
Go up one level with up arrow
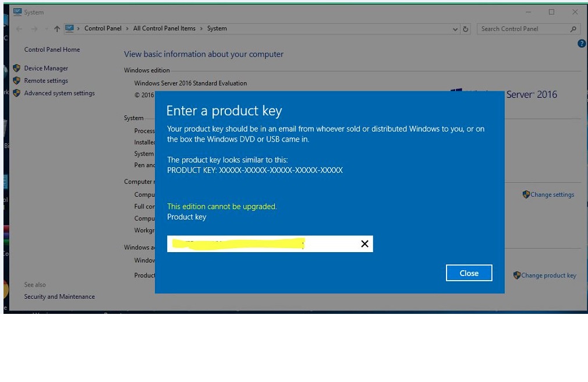[57, 29]
